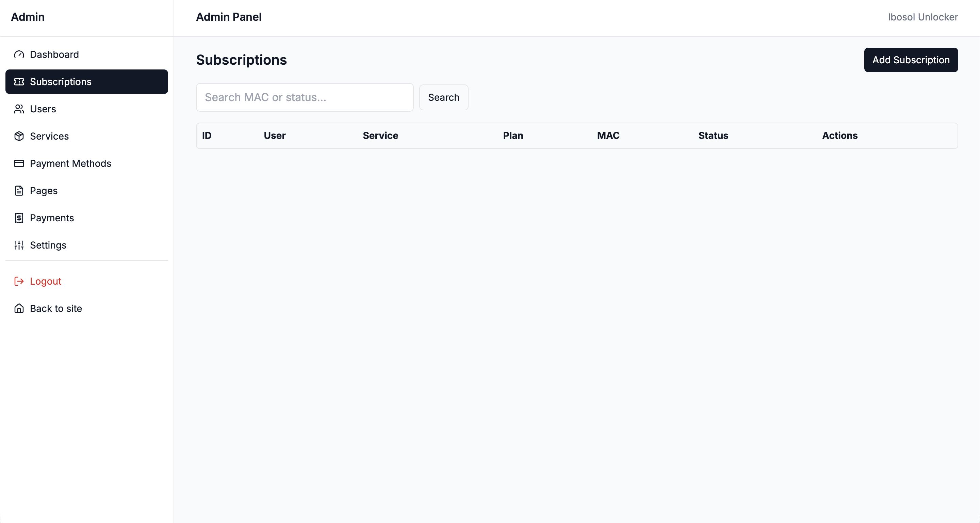Click the Search button
This screenshot has height=523, width=980.
[444, 97]
